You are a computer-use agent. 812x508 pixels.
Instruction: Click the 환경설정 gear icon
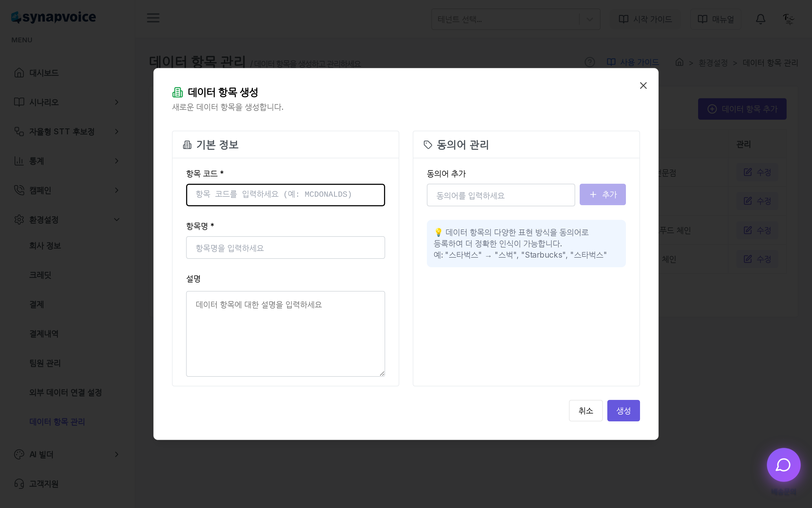coord(19,220)
